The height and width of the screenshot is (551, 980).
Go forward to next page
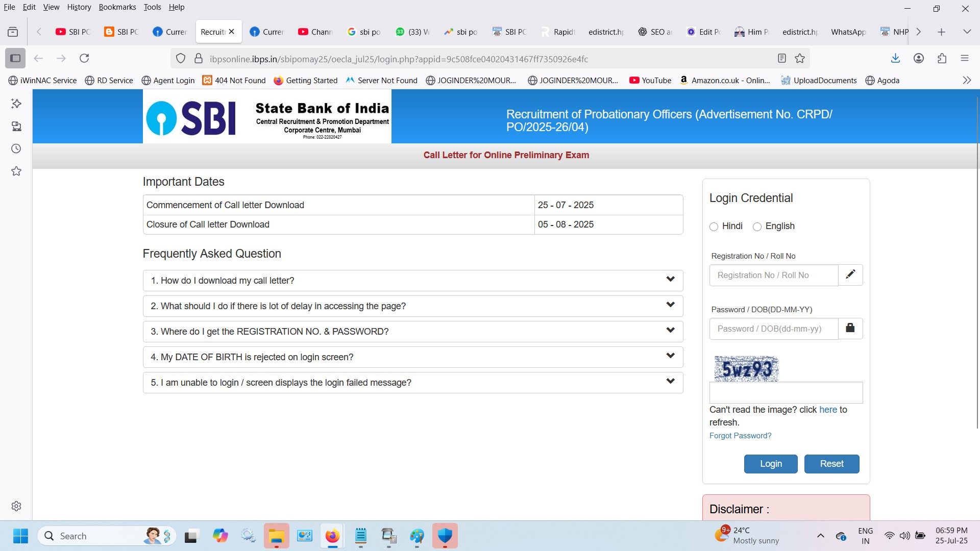coord(61,58)
